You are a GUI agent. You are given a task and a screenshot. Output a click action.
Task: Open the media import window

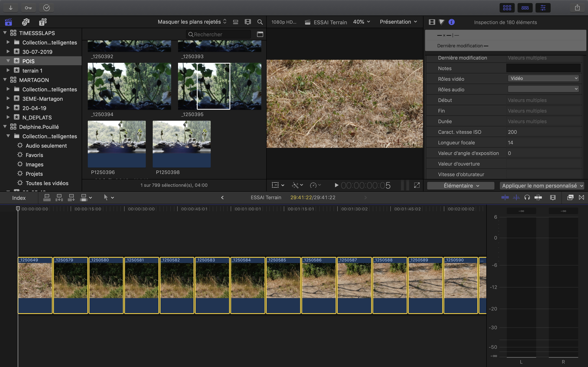coord(11,8)
